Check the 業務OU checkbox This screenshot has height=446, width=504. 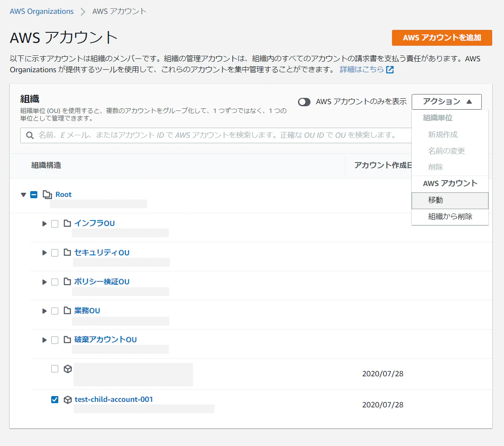point(55,311)
